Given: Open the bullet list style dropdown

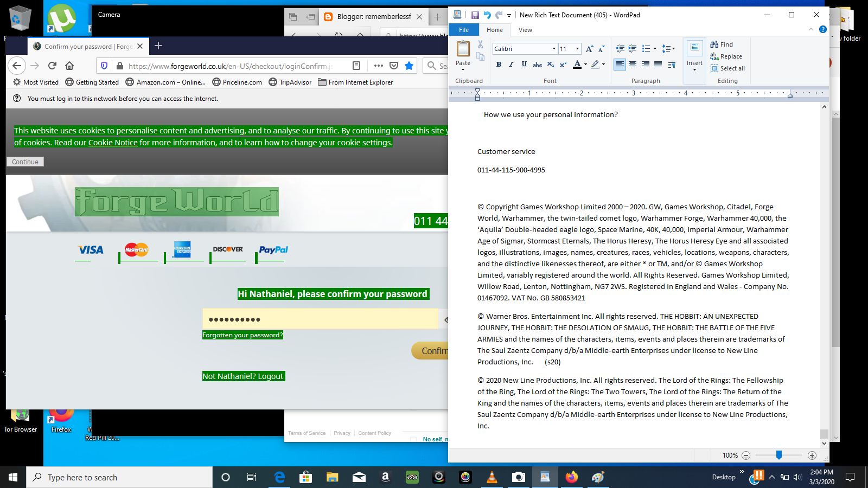Looking at the screenshot, I should [x=655, y=49].
